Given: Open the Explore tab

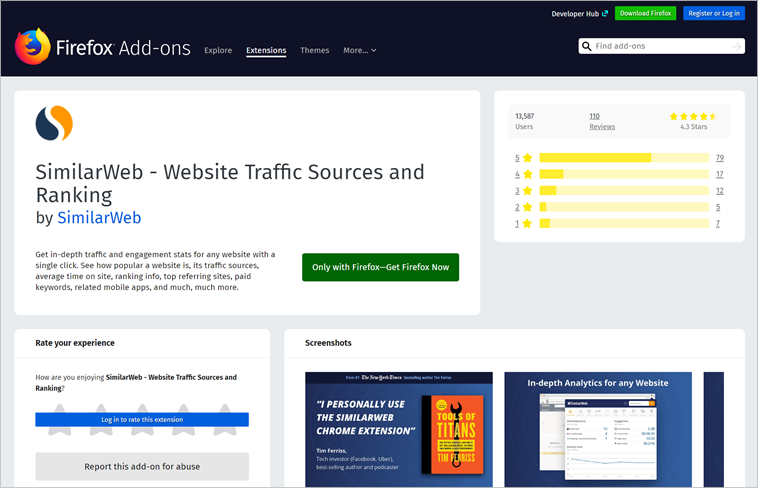Looking at the screenshot, I should click(218, 50).
